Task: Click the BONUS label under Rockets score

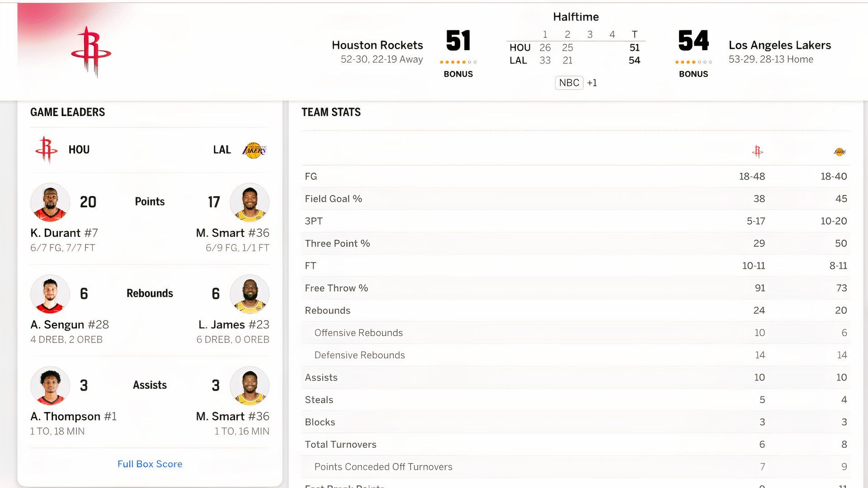Action: [x=458, y=74]
